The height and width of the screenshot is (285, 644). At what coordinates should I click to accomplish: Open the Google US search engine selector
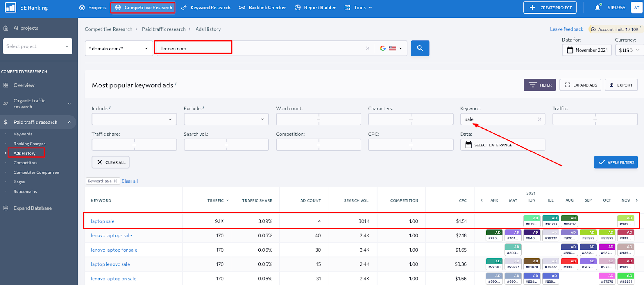click(391, 48)
